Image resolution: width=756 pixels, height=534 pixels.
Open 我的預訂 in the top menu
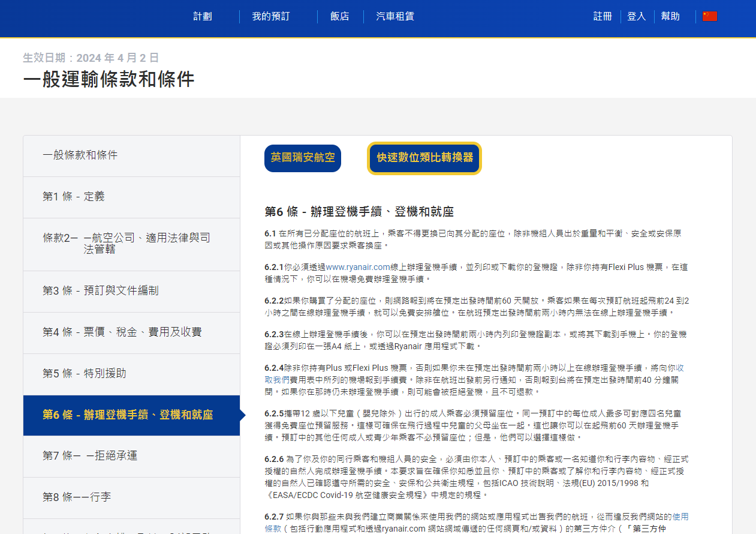pos(271,16)
